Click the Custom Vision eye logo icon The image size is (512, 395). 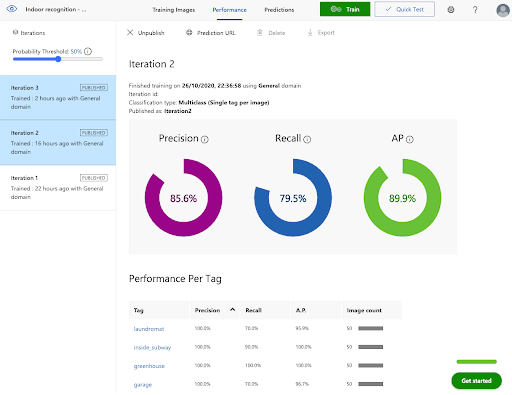pyautogui.click(x=12, y=9)
